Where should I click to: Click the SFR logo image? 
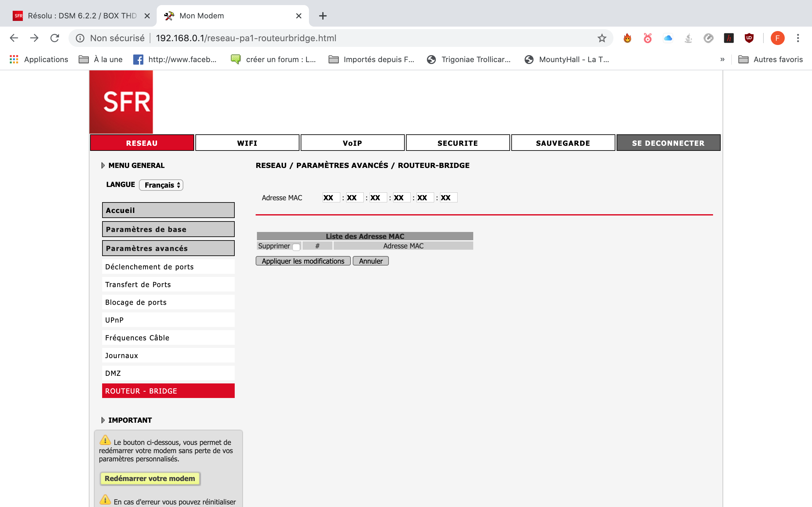[121, 102]
